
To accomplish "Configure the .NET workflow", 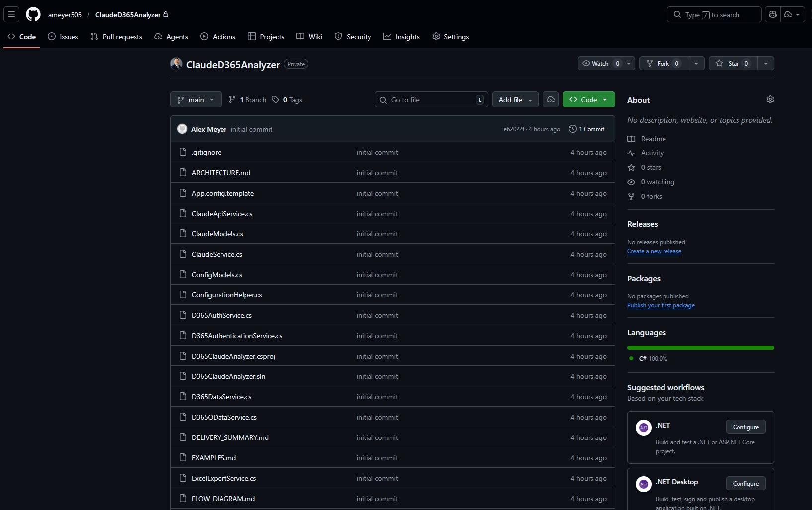I will 745,427.
